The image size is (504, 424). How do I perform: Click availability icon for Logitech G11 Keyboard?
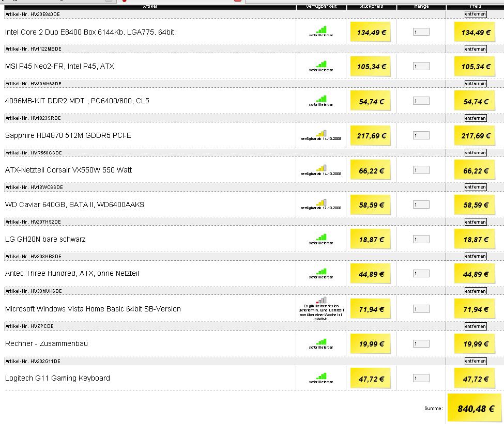click(x=321, y=376)
